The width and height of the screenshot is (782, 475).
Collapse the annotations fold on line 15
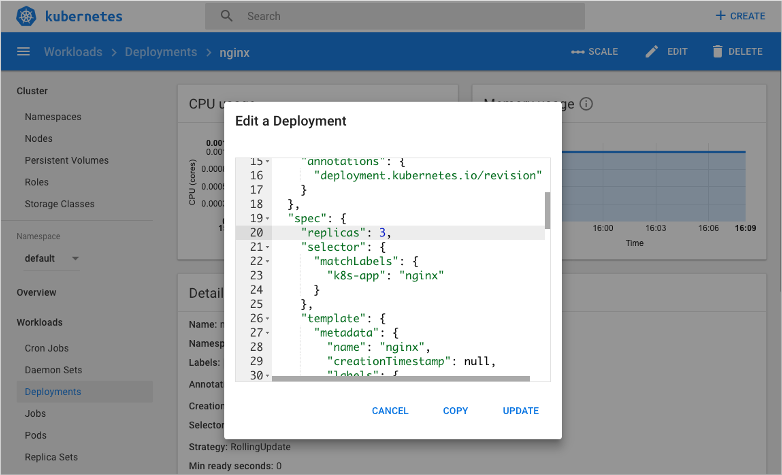tap(268, 161)
